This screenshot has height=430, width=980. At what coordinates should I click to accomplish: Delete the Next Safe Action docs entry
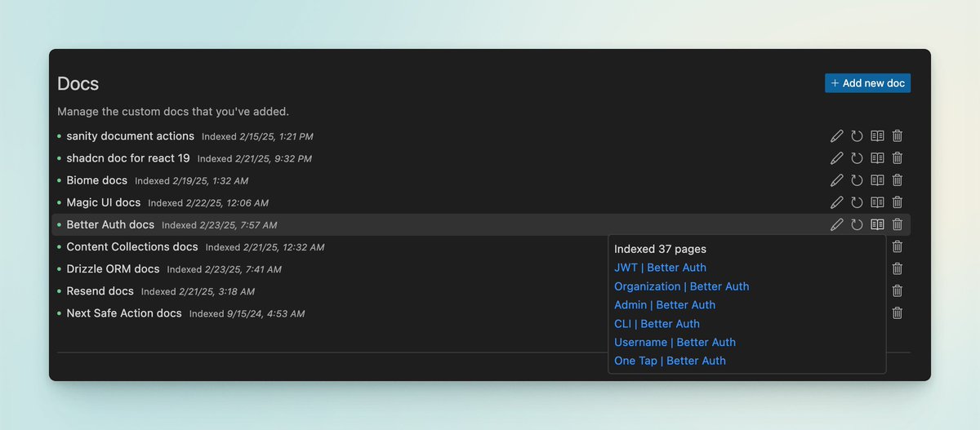(x=898, y=313)
